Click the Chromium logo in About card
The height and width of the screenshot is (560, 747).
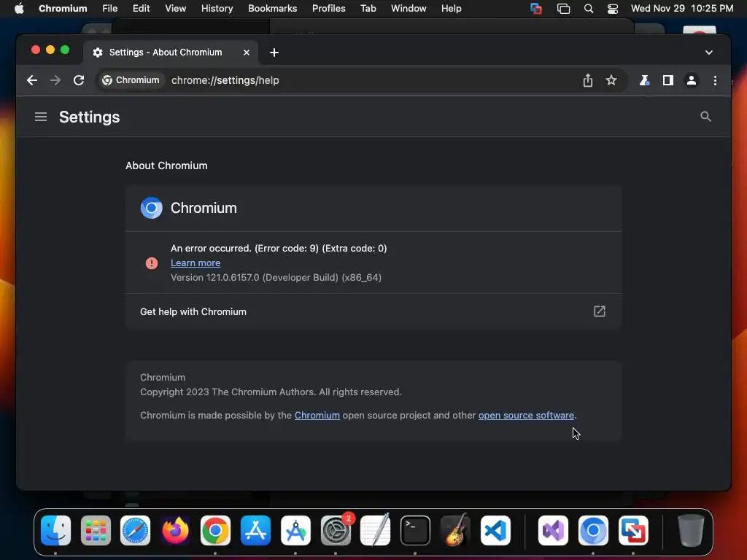point(152,208)
